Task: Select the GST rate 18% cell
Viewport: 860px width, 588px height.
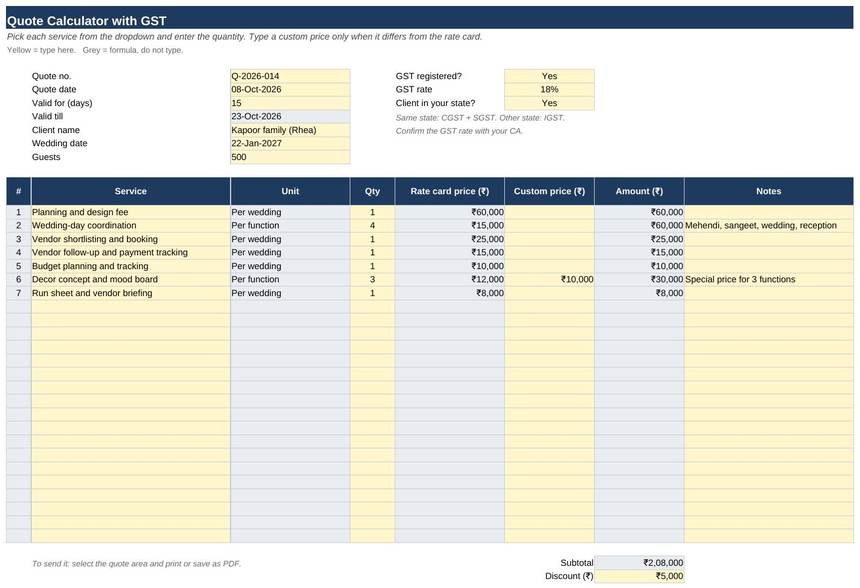Action: pyautogui.click(x=549, y=89)
